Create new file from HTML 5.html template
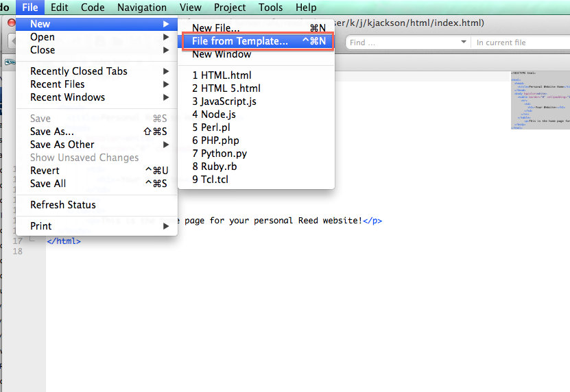This screenshot has width=570, height=392. pos(226,88)
